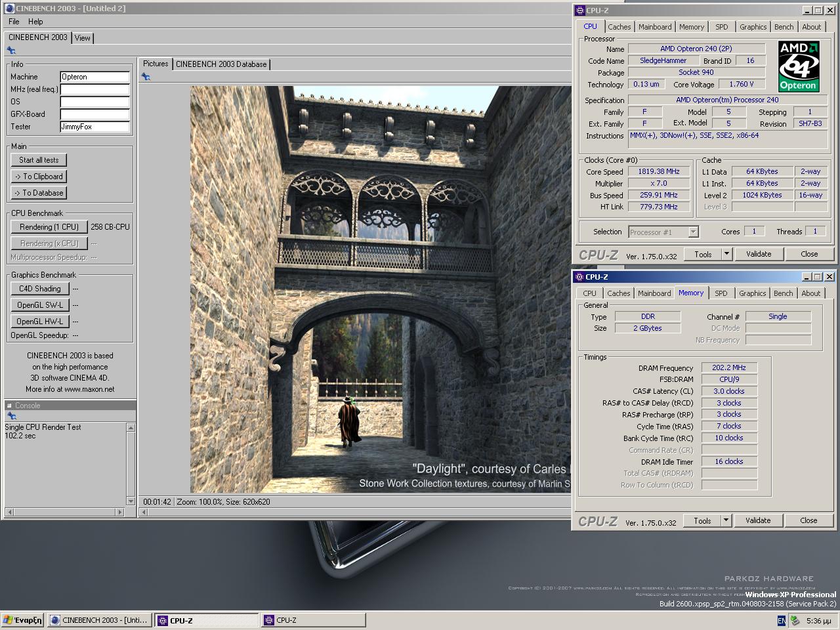The width and height of the screenshot is (840, 630).
Task: Select About tab in upper CPU-Z window
Action: pyautogui.click(x=812, y=27)
